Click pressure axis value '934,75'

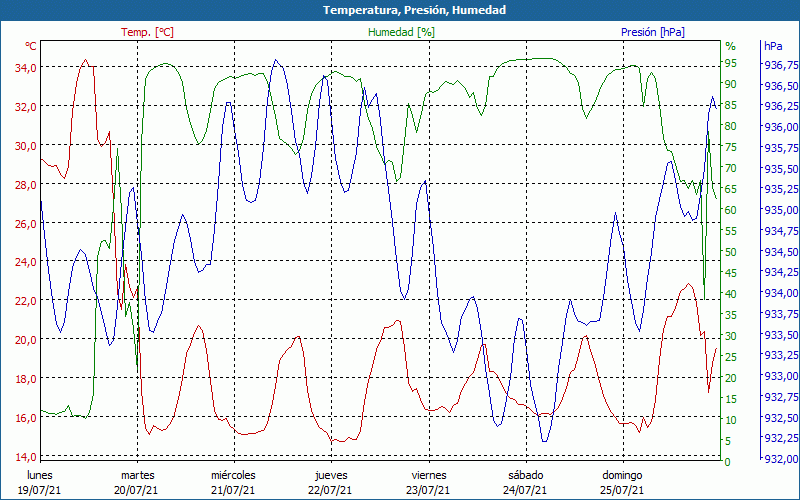click(x=781, y=231)
